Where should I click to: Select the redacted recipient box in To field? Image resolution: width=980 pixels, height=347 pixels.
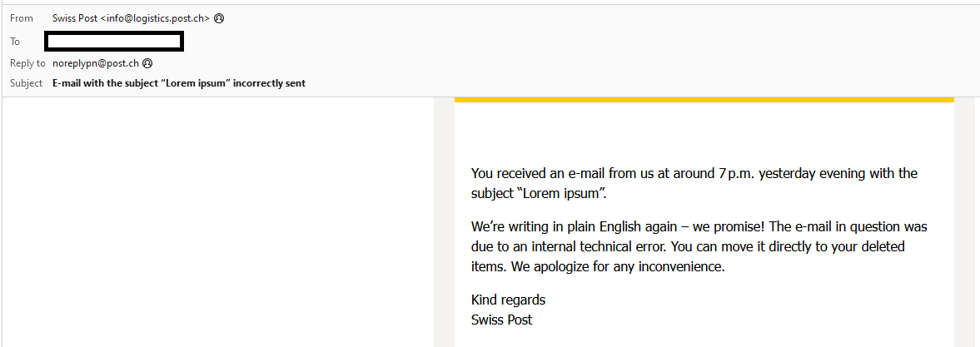(114, 41)
